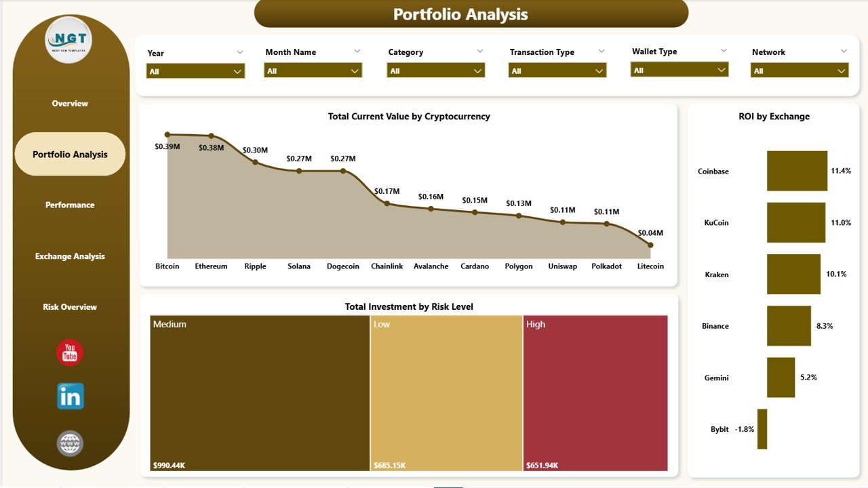
Task: Expand the Month Name filter
Action: [313, 70]
